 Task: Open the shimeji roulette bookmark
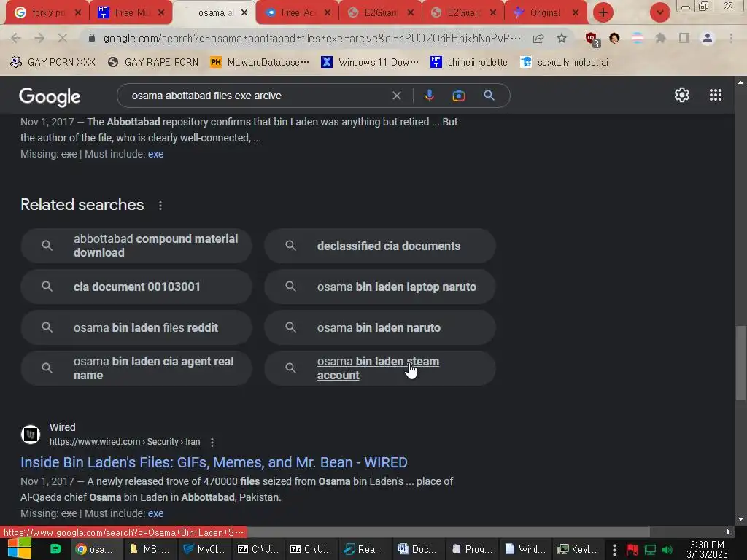coord(469,62)
